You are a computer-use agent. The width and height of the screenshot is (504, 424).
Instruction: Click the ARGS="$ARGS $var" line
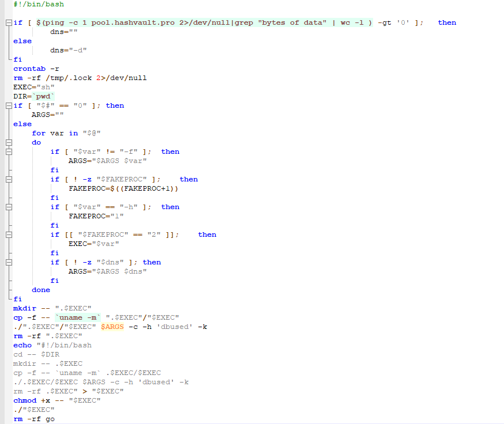click(x=108, y=161)
